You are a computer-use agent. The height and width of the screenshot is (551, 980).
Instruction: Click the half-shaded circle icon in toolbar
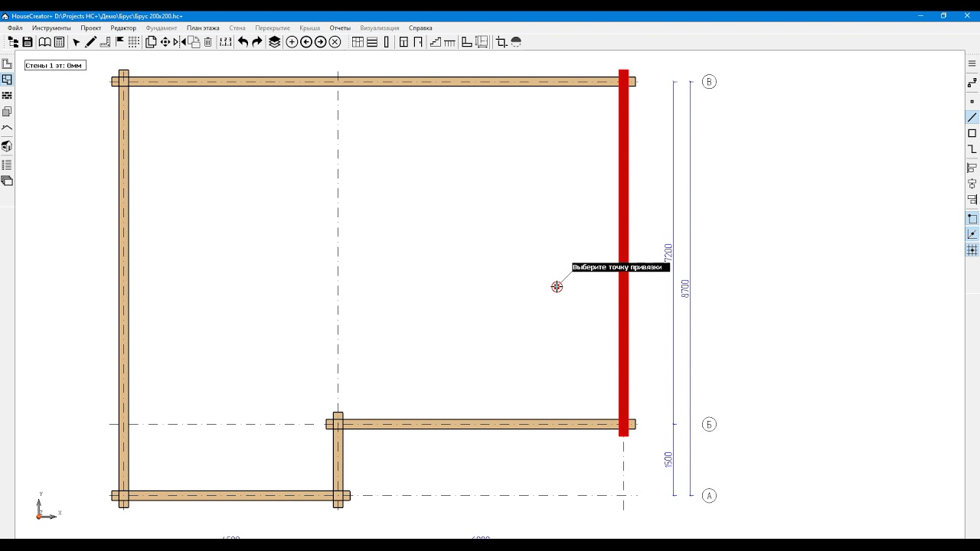pyautogui.click(x=516, y=42)
